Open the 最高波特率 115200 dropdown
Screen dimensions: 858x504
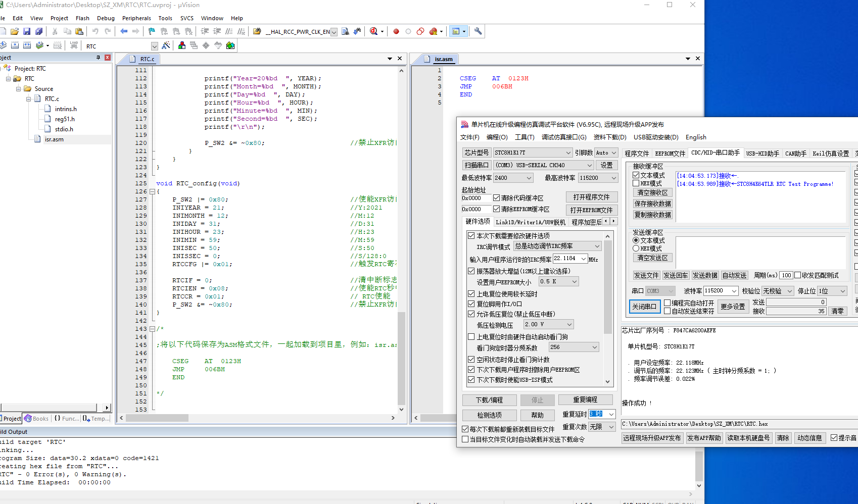point(598,178)
